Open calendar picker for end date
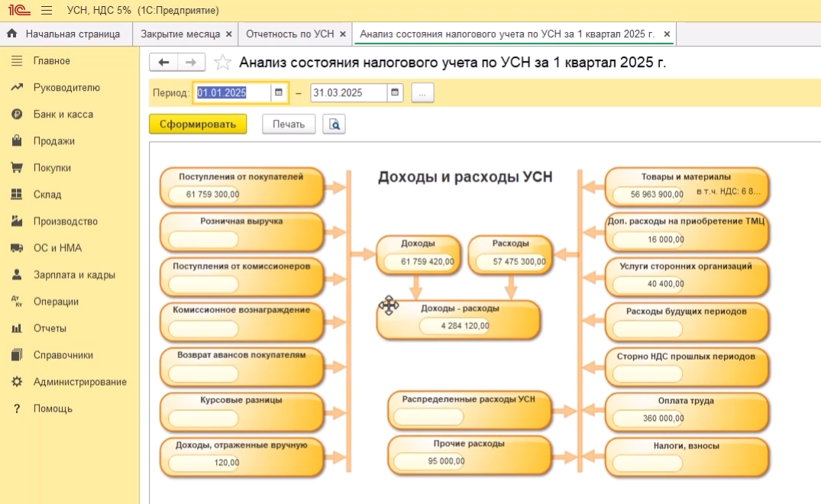 click(395, 93)
